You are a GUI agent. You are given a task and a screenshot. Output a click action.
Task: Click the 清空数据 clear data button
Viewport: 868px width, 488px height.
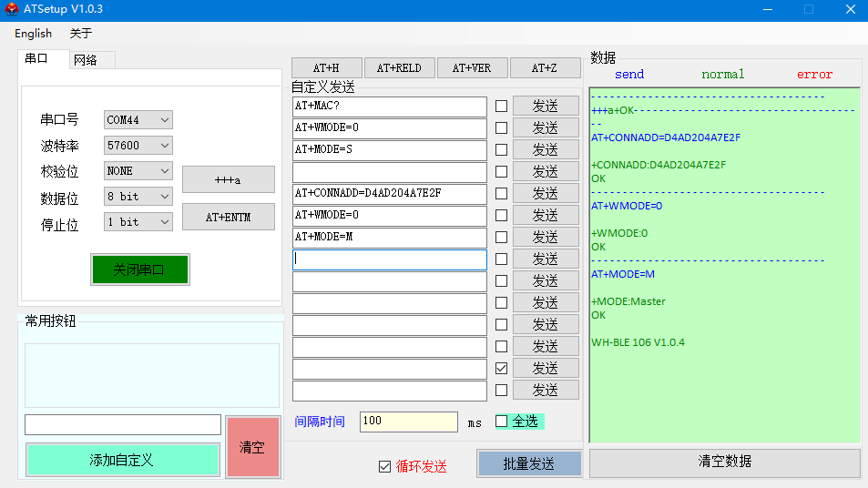coord(724,462)
